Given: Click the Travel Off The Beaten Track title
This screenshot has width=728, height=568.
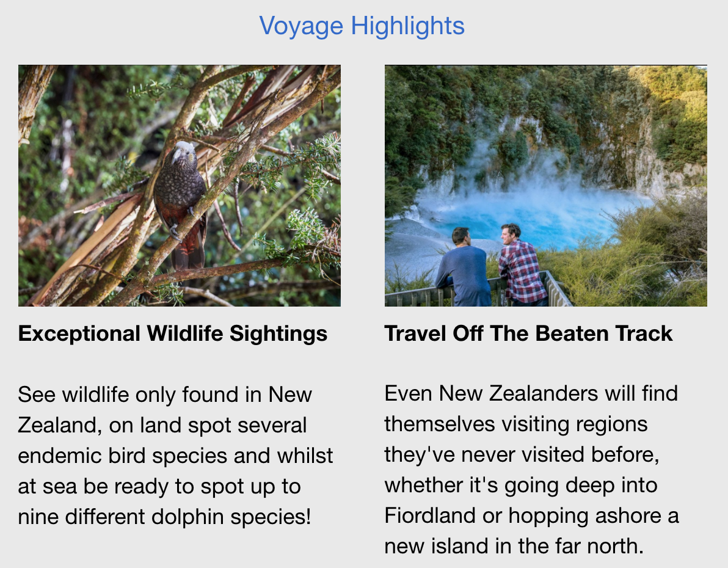Looking at the screenshot, I should (x=528, y=333).
